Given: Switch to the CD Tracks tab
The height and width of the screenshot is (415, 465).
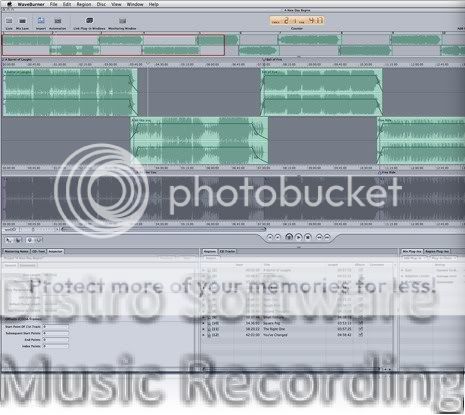Looking at the screenshot, I should [x=227, y=251].
